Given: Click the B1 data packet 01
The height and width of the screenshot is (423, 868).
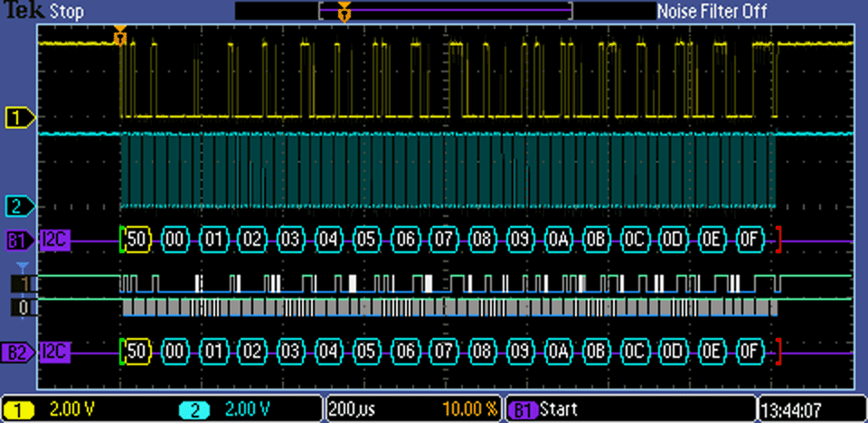Looking at the screenshot, I should pyautogui.click(x=213, y=240).
